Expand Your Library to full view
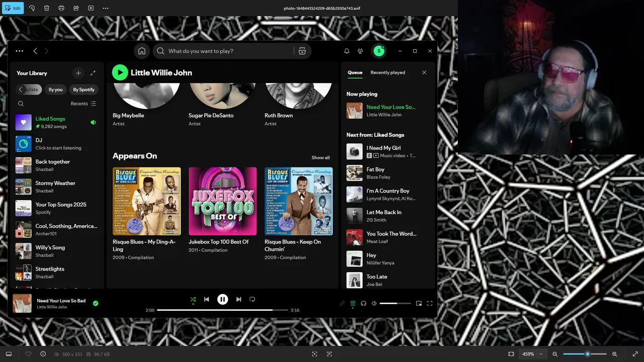The image size is (644, 362). [x=93, y=73]
